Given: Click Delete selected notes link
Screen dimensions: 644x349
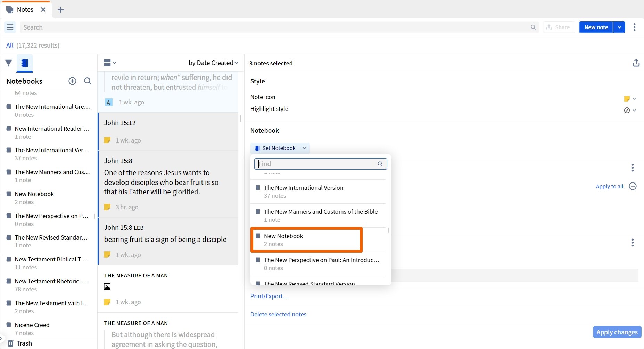Looking at the screenshot, I should [278, 314].
